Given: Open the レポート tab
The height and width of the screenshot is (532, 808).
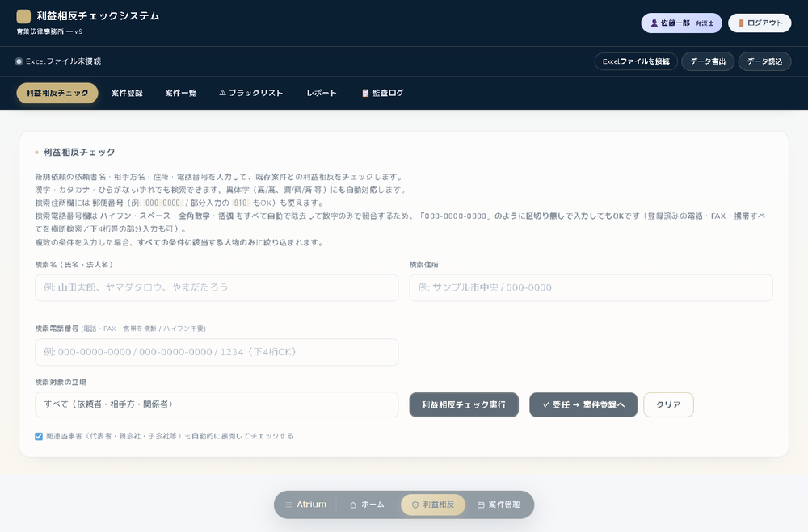Looking at the screenshot, I should click(322, 93).
